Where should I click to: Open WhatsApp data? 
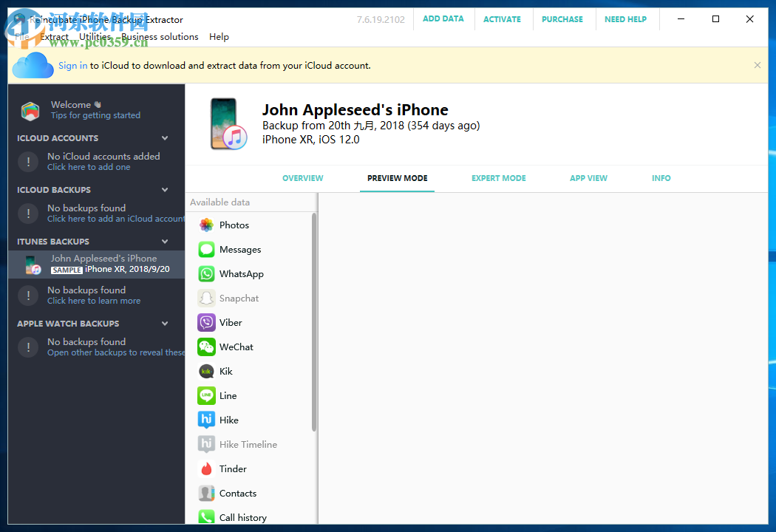[239, 273]
